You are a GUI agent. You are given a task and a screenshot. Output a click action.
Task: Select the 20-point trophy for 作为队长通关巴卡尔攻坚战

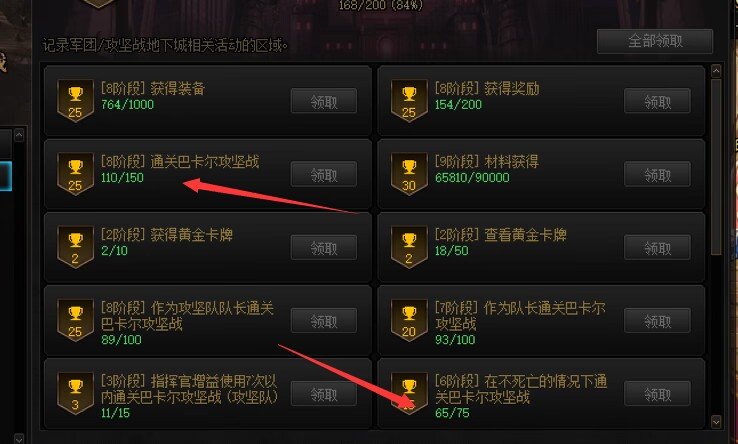tap(409, 320)
